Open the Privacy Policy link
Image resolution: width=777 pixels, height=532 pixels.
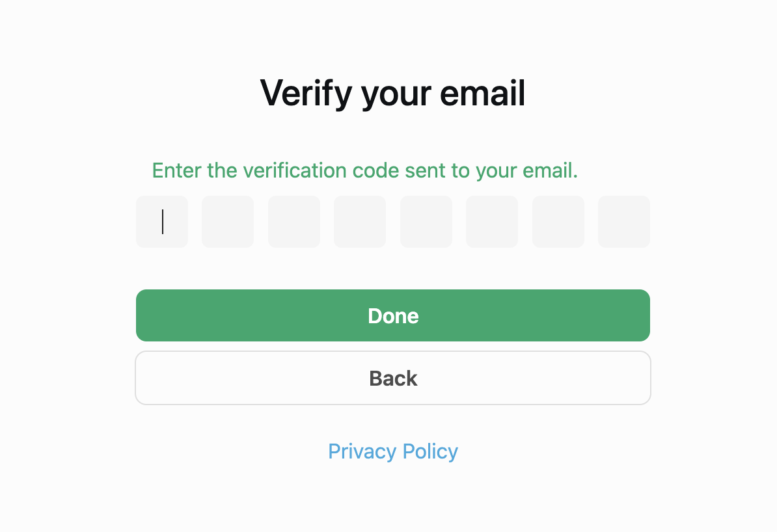pos(393,451)
